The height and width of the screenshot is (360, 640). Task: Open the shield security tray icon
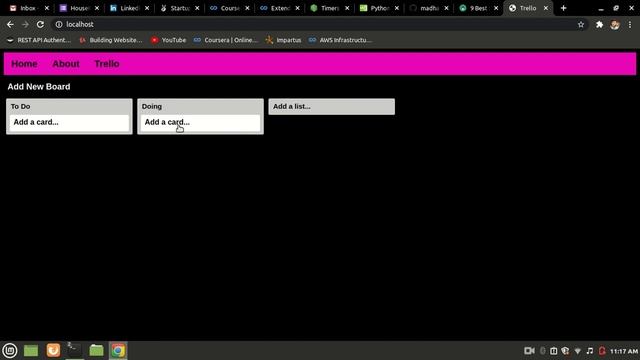click(565, 351)
